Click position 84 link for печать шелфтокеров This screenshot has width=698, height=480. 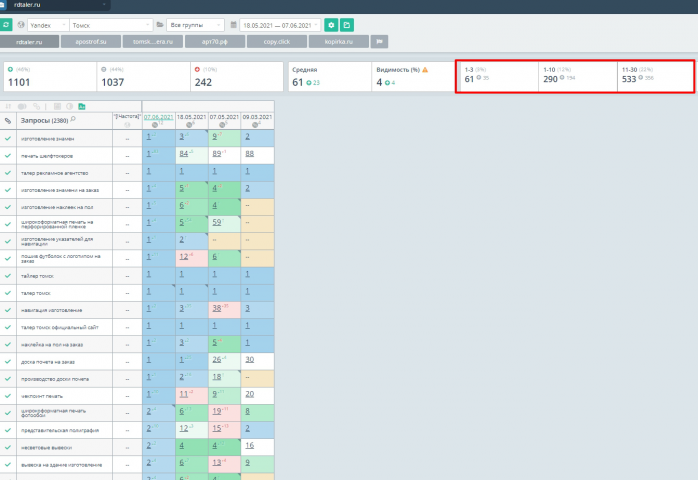coord(184,154)
